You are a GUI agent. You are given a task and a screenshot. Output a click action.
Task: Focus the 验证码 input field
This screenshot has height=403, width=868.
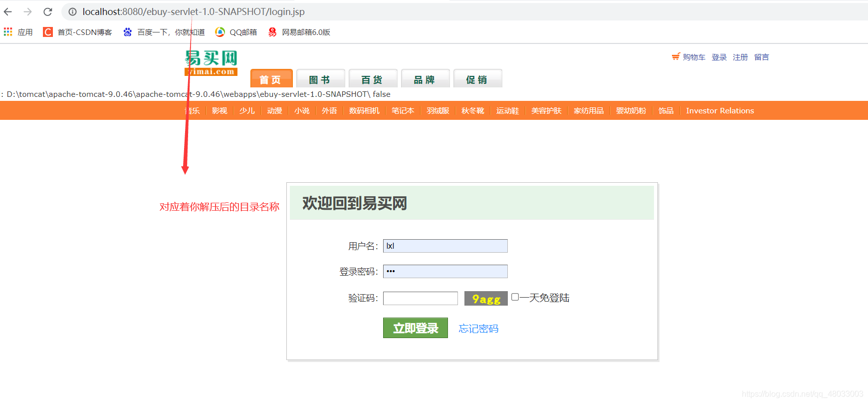pos(421,298)
